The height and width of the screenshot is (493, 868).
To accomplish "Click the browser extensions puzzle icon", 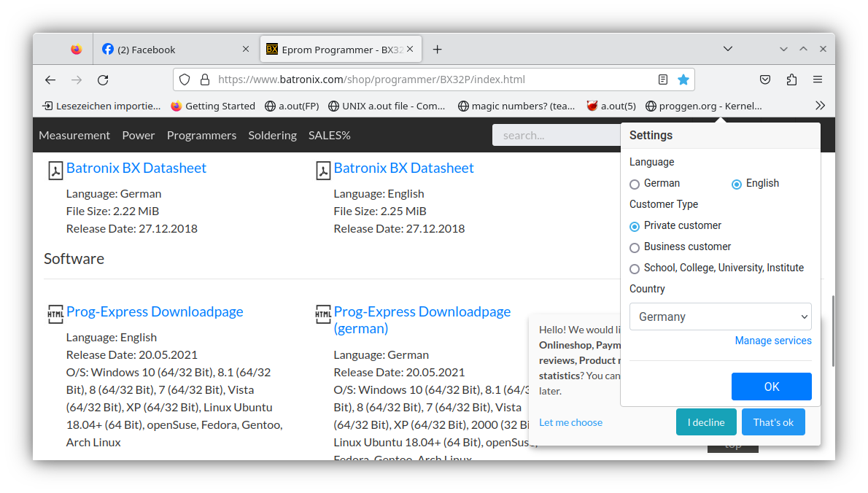I will tap(791, 79).
